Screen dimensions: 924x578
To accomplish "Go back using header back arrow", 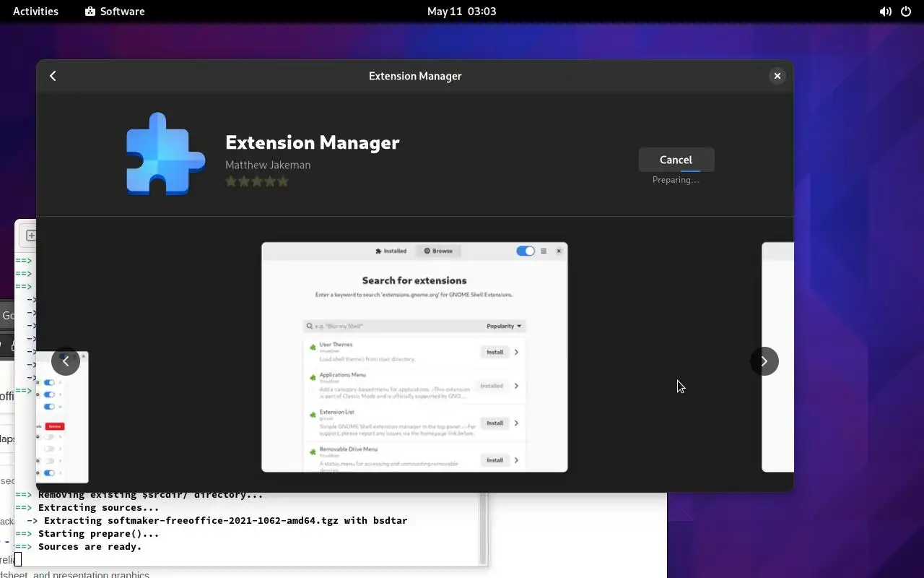I will [x=53, y=76].
